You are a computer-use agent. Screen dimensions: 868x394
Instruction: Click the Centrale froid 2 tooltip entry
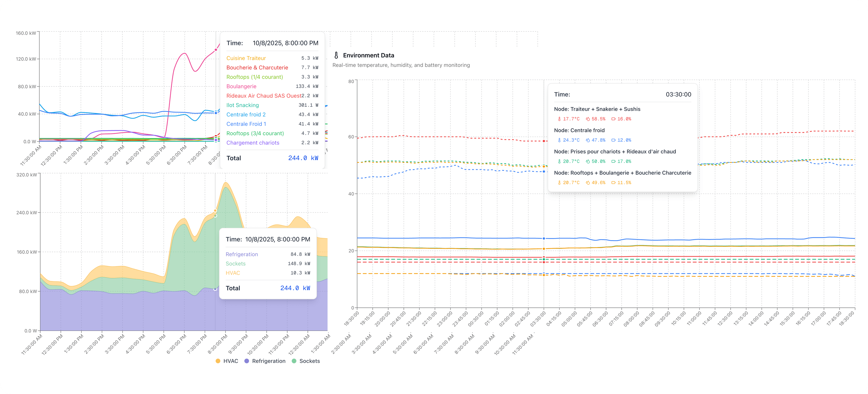[x=246, y=115]
